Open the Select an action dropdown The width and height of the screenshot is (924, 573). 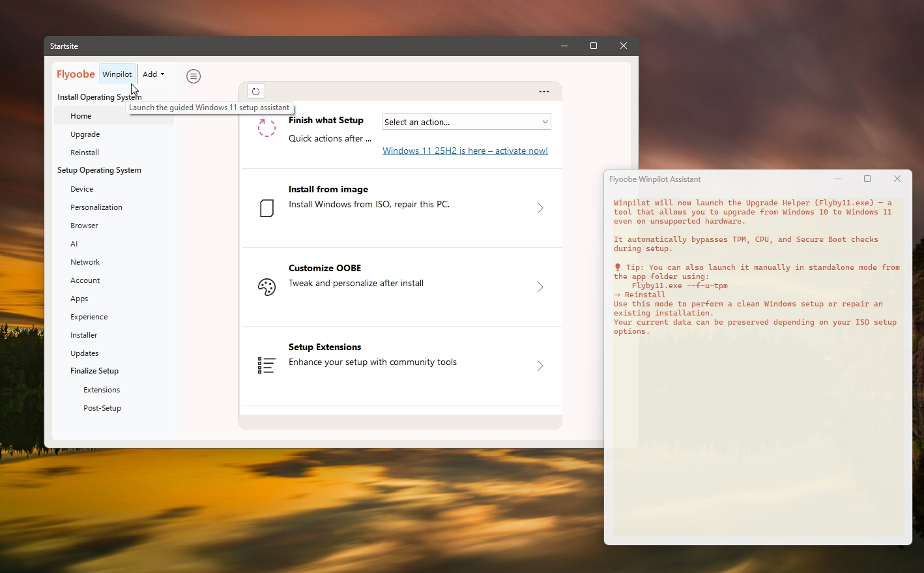click(x=466, y=122)
